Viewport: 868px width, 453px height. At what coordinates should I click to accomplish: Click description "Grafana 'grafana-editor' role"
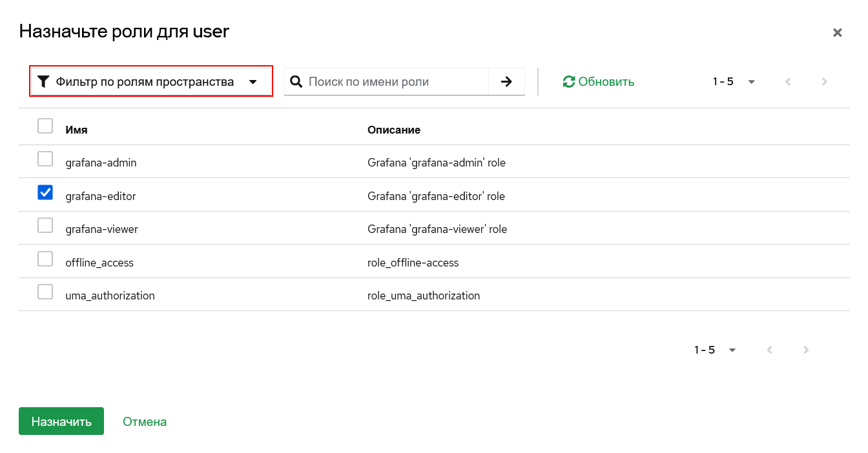436,196
